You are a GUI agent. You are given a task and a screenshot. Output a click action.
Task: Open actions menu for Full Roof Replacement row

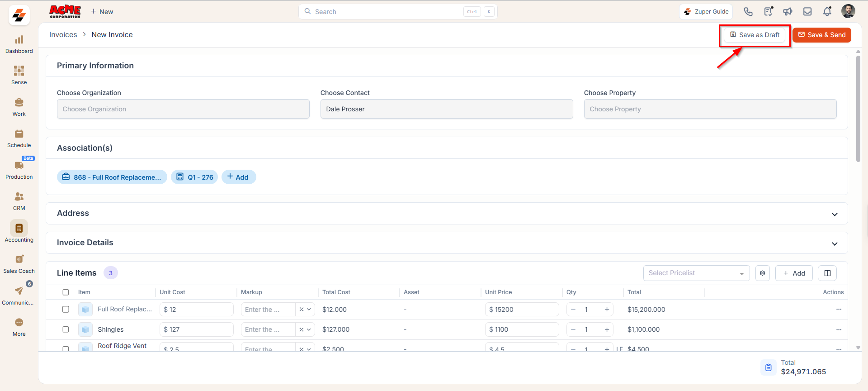[839, 310]
